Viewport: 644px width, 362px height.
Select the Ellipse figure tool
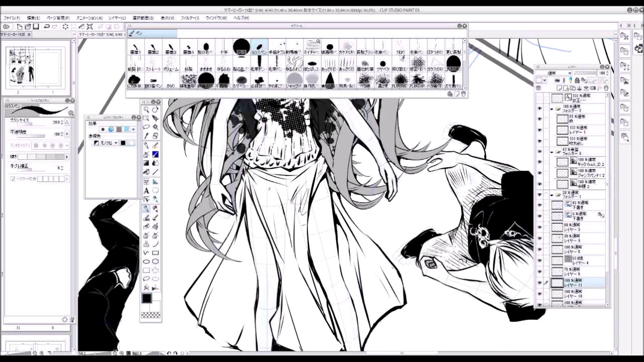point(146,261)
